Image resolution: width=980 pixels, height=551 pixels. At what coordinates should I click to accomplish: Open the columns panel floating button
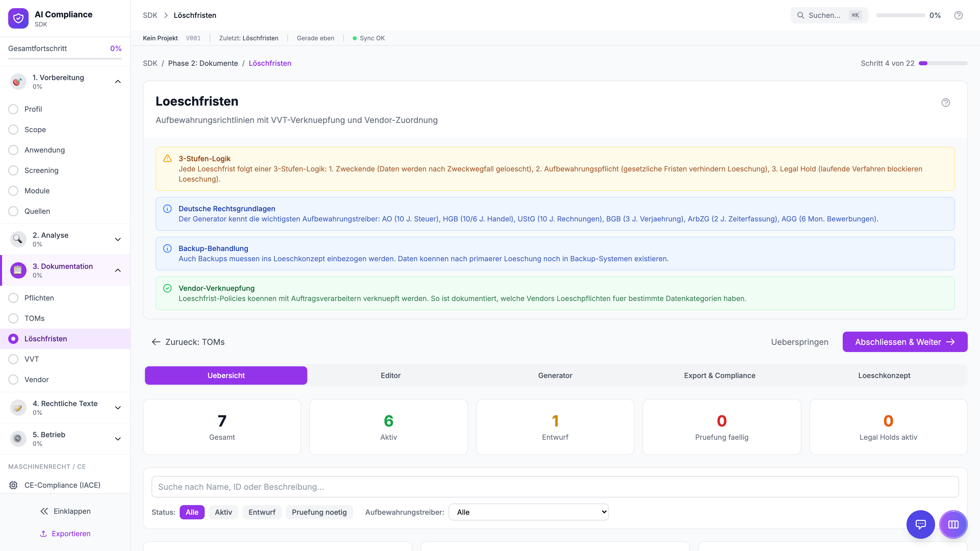pyautogui.click(x=953, y=524)
